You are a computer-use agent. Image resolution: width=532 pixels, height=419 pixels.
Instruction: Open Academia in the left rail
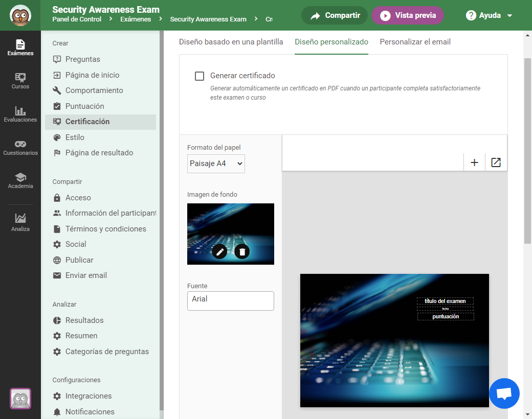tap(20, 181)
